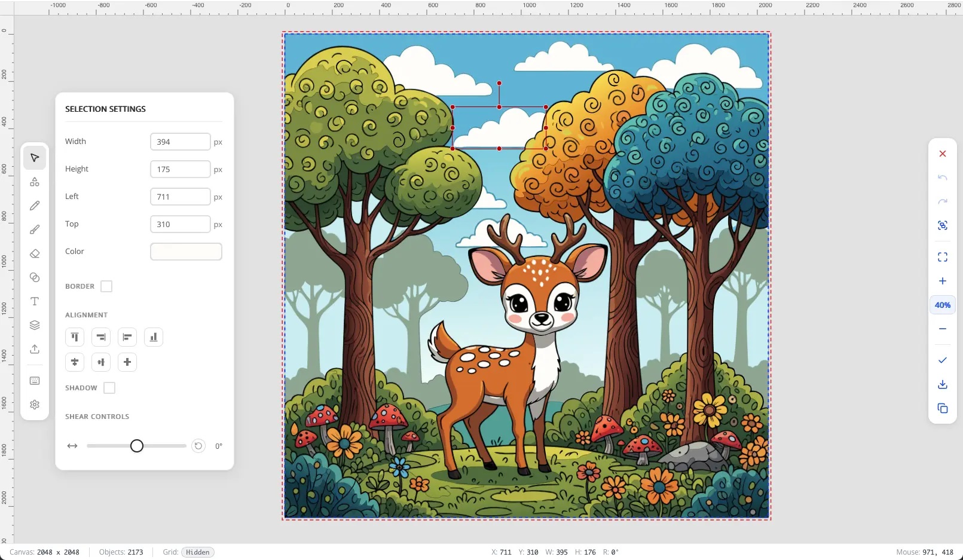Screen dimensions: 963x560
Task: Download the image
Action: pyautogui.click(x=943, y=384)
